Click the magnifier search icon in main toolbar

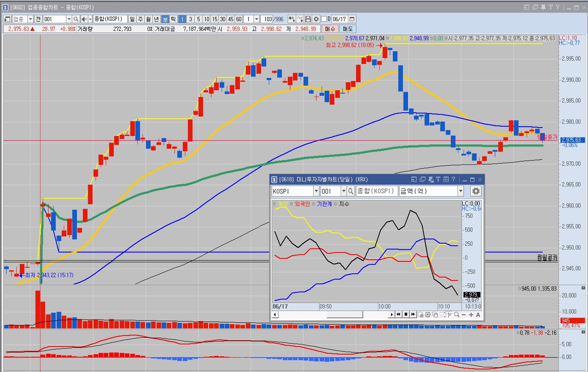(x=76, y=19)
